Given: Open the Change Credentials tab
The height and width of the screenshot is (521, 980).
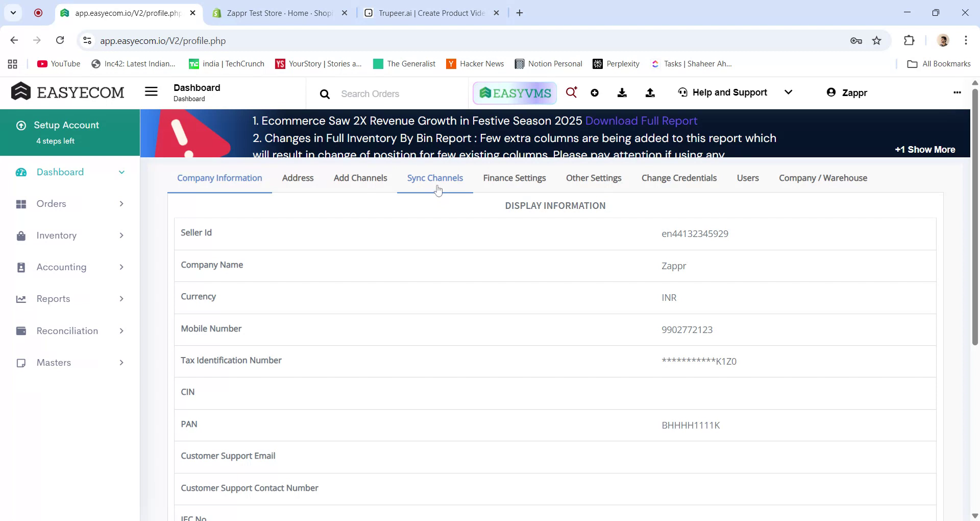Looking at the screenshot, I should 679,178.
